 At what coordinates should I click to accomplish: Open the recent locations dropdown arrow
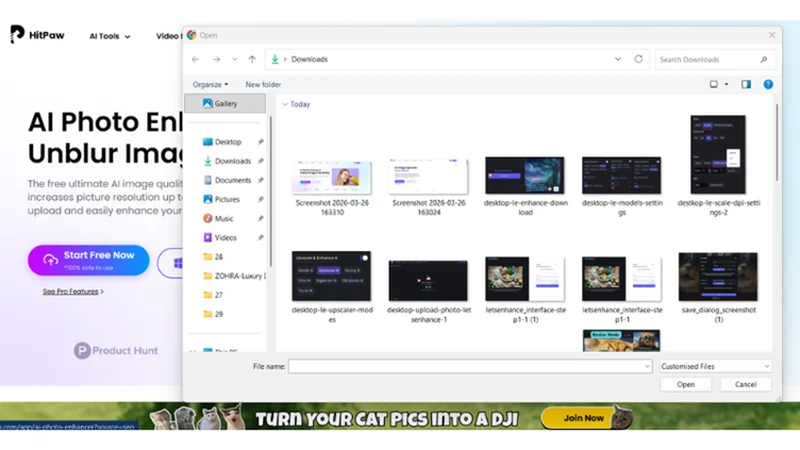(x=235, y=60)
